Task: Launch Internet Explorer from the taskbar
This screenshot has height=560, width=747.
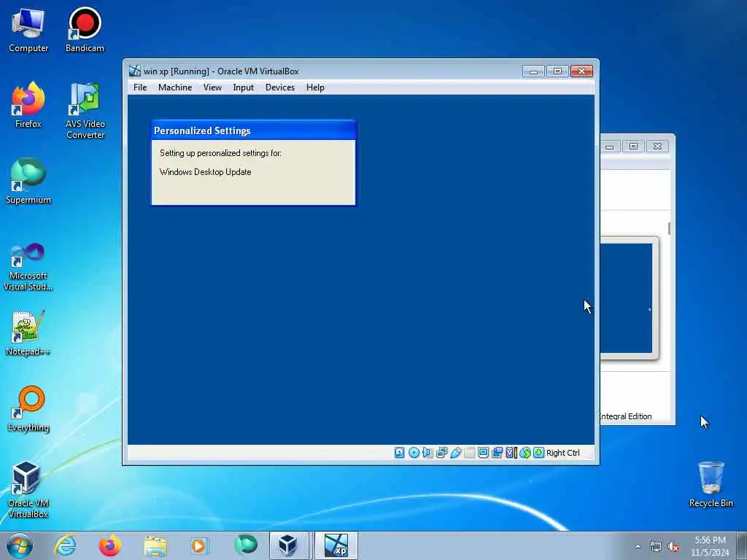Action: [65, 545]
